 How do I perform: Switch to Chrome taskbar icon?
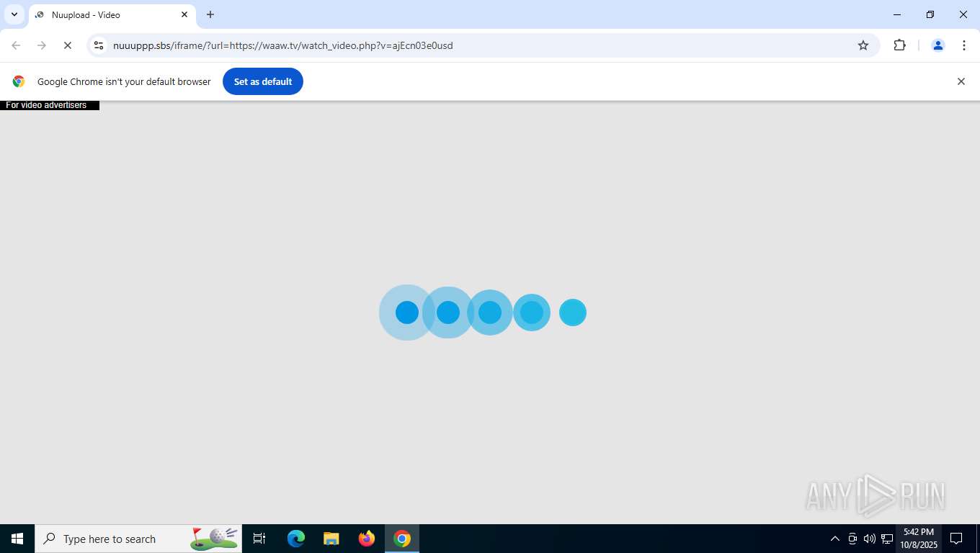coord(402,539)
